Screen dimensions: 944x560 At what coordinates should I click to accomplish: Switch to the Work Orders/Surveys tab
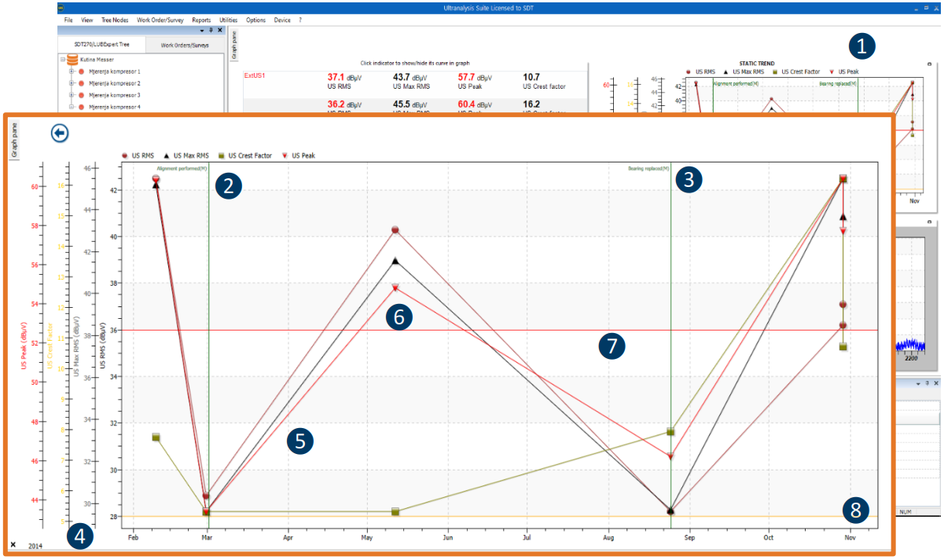(185, 46)
